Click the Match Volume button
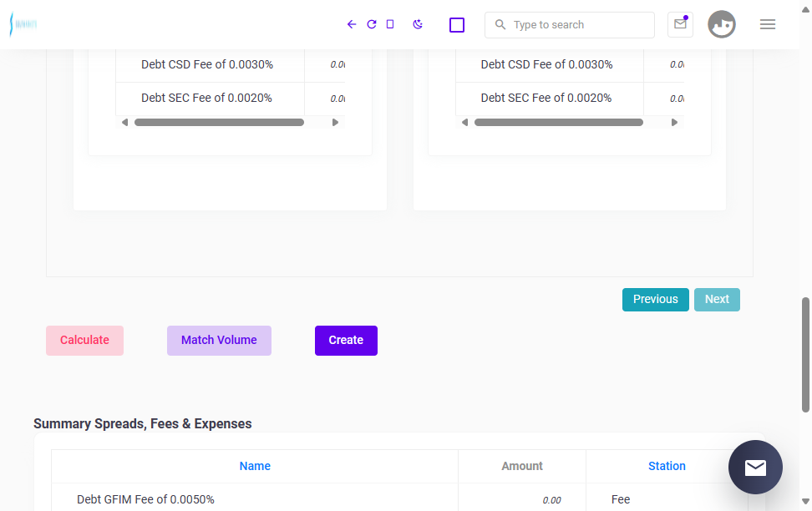Image resolution: width=812 pixels, height=511 pixels. click(219, 340)
